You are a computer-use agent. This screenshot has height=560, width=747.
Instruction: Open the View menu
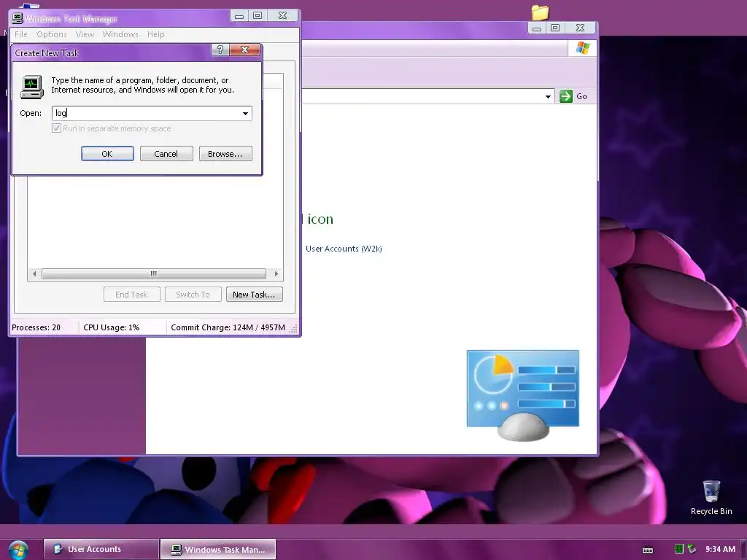85,34
